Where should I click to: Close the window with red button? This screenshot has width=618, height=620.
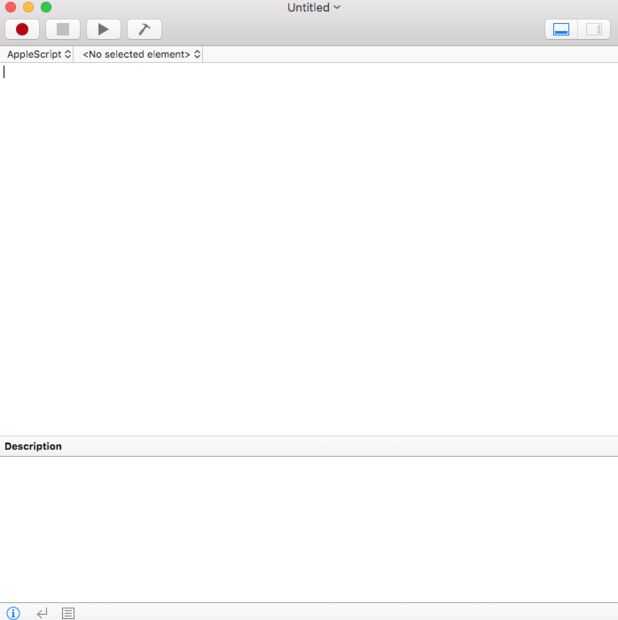[x=11, y=7]
